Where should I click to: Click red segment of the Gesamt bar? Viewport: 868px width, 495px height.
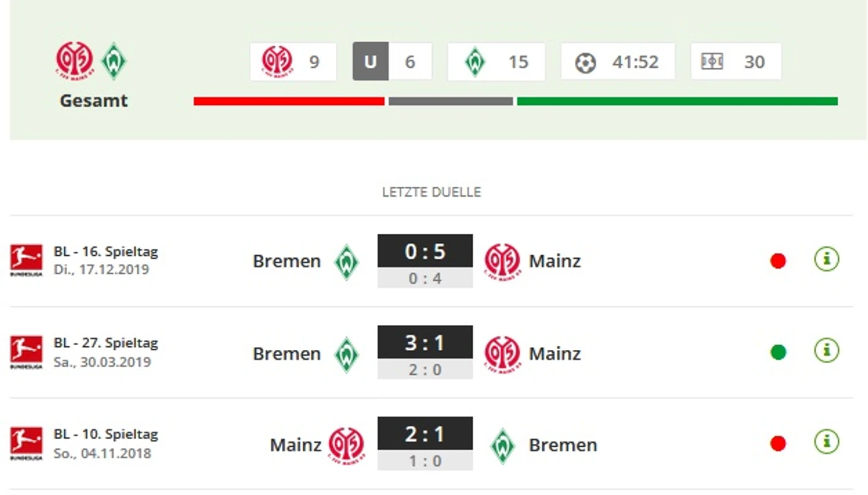pos(289,101)
